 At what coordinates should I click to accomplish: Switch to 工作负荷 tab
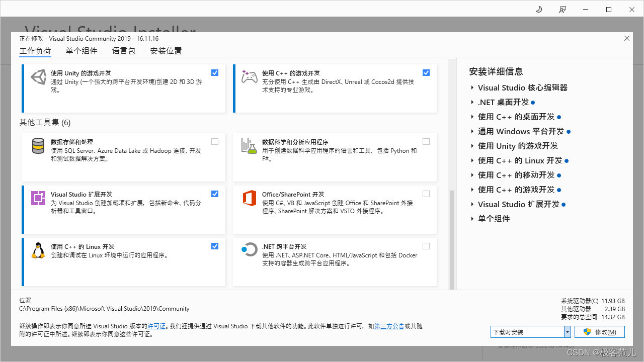coord(35,51)
